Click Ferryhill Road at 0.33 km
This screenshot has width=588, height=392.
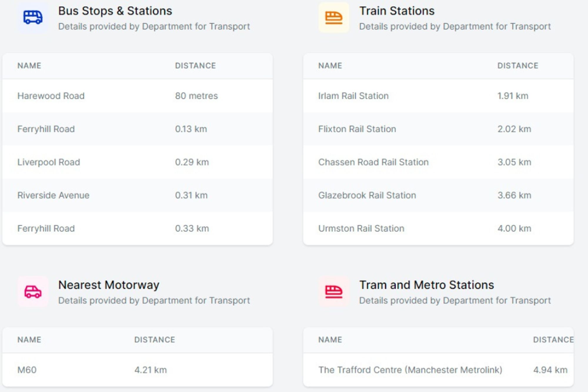pos(46,229)
